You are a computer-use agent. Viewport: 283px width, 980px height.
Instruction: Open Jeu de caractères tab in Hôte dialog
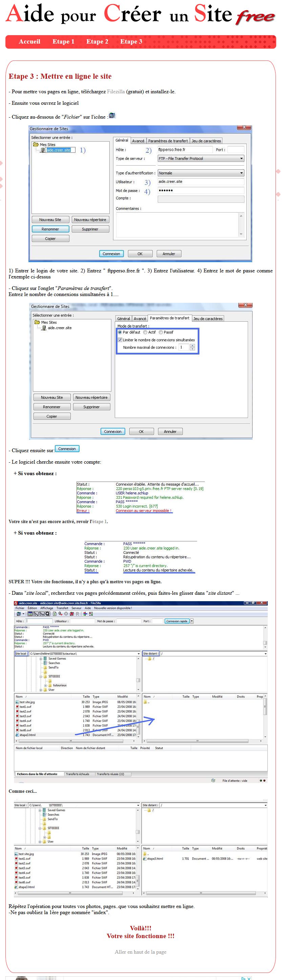206,141
